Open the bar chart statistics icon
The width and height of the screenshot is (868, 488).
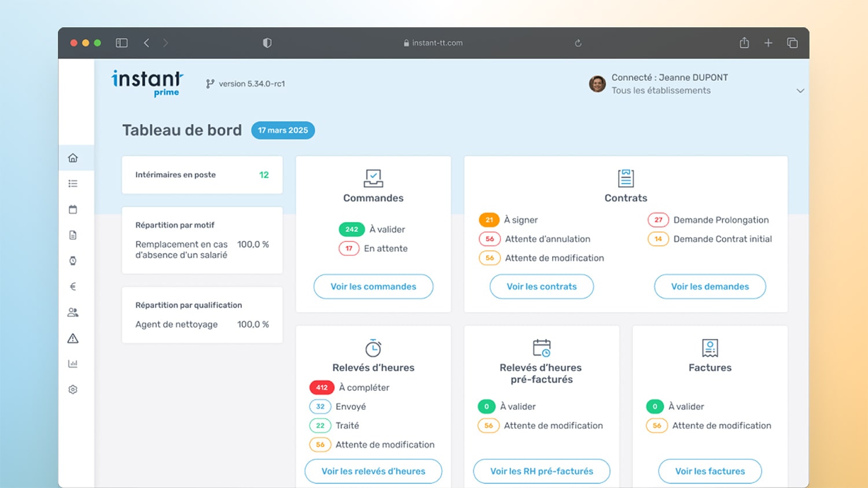point(73,364)
